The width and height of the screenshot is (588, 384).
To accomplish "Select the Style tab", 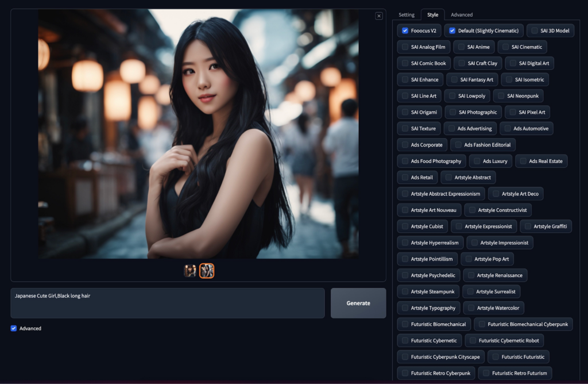I will click(432, 15).
